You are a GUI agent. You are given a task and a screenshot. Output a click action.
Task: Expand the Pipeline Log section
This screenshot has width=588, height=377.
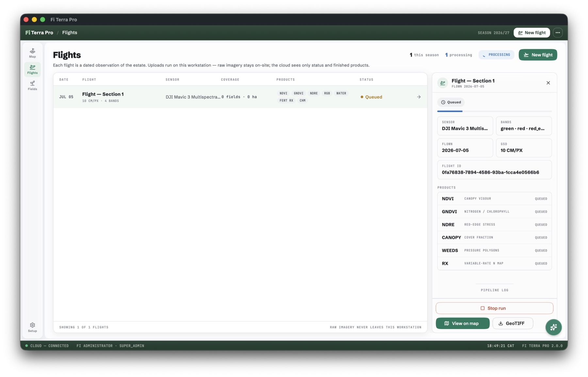pos(494,290)
